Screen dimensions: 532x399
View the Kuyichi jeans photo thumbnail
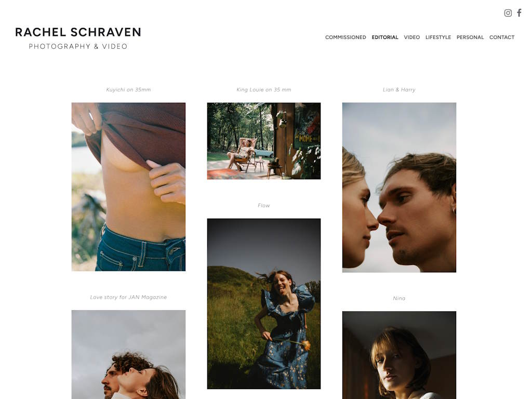click(x=128, y=187)
